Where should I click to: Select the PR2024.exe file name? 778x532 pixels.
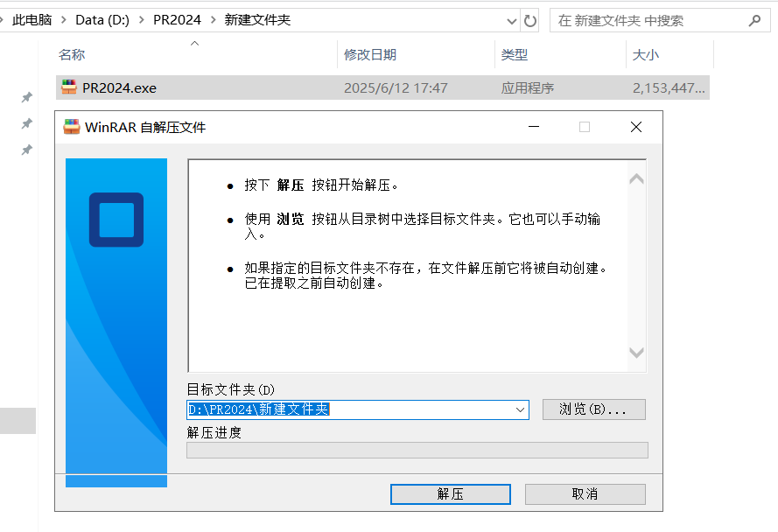pyautogui.click(x=119, y=87)
